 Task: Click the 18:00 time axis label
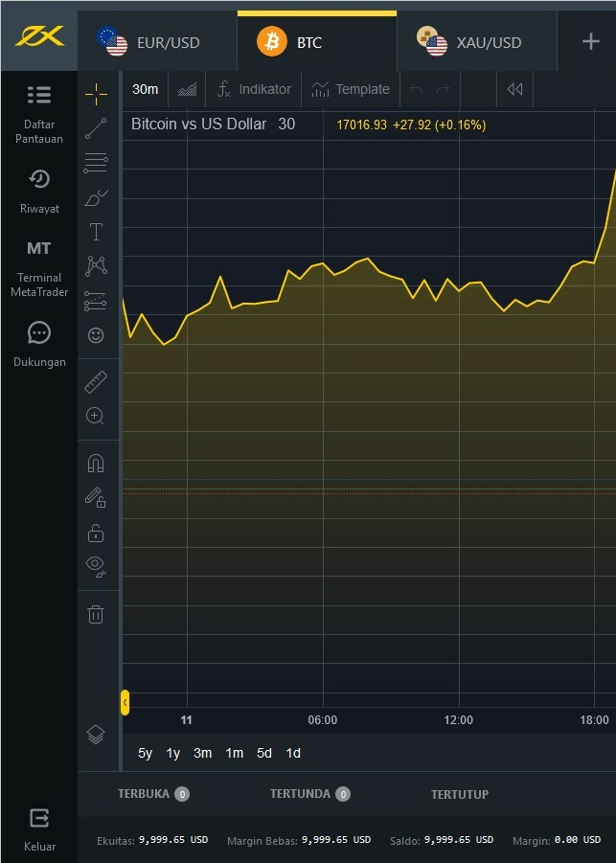coord(595,720)
